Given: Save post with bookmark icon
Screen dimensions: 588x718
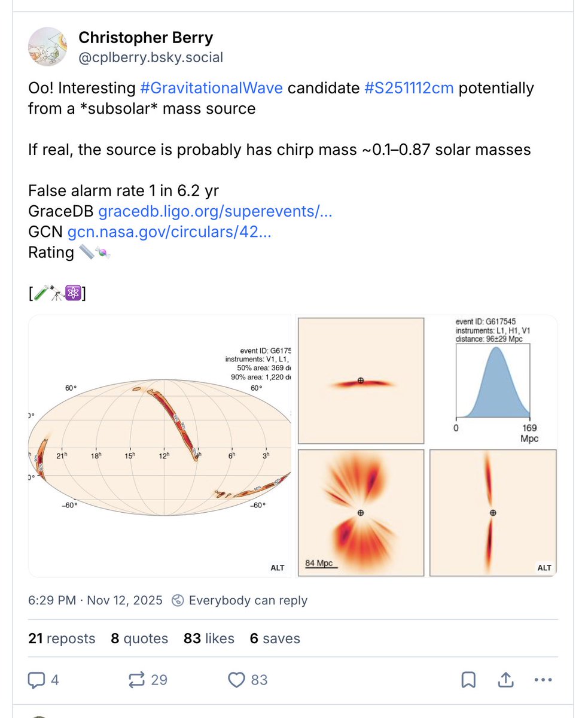Looking at the screenshot, I should [468, 680].
